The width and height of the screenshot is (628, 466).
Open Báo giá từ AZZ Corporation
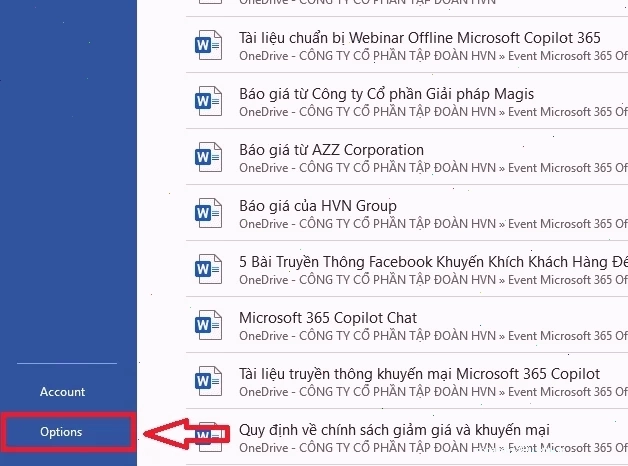331,150
